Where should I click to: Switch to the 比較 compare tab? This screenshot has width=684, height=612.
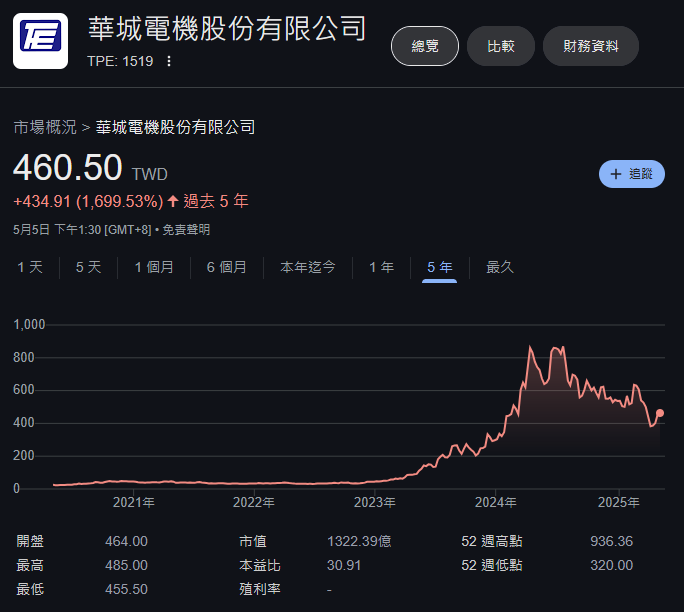(x=501, y=46)
